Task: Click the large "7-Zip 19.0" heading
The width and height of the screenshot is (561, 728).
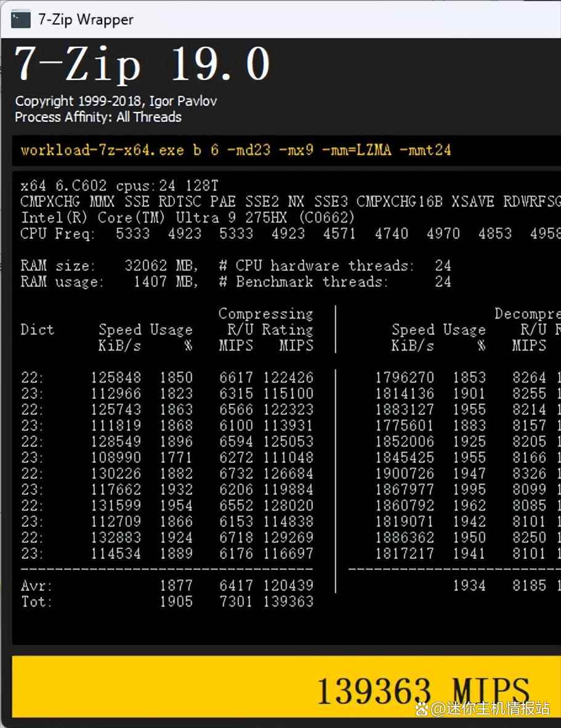Action: (x=143, y=64)
